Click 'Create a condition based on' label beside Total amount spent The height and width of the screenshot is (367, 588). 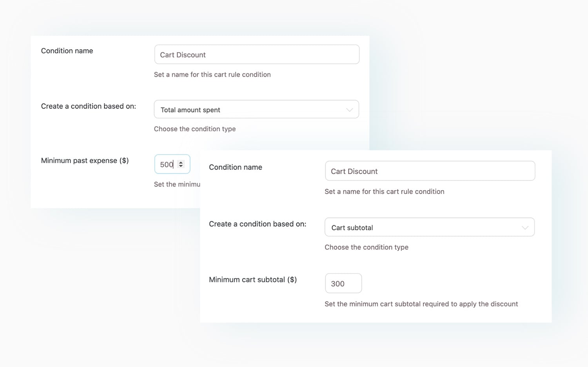(89, 106)
